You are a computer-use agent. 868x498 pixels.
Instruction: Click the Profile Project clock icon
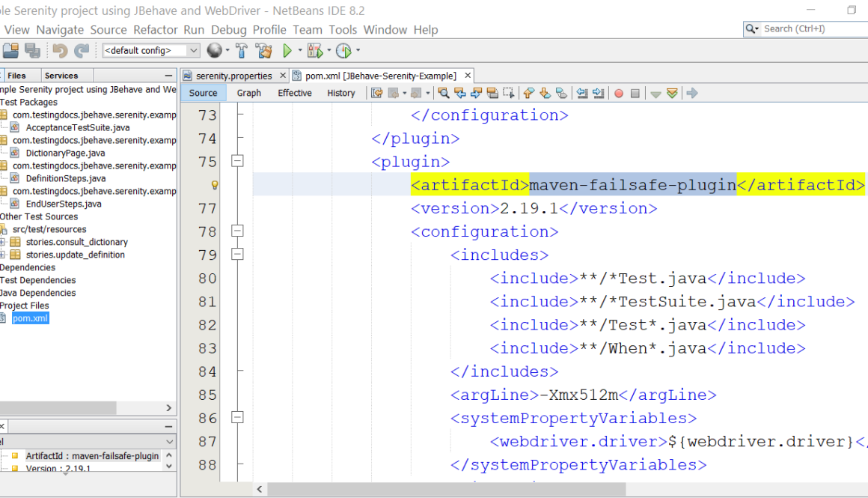[x=343, y=51]
